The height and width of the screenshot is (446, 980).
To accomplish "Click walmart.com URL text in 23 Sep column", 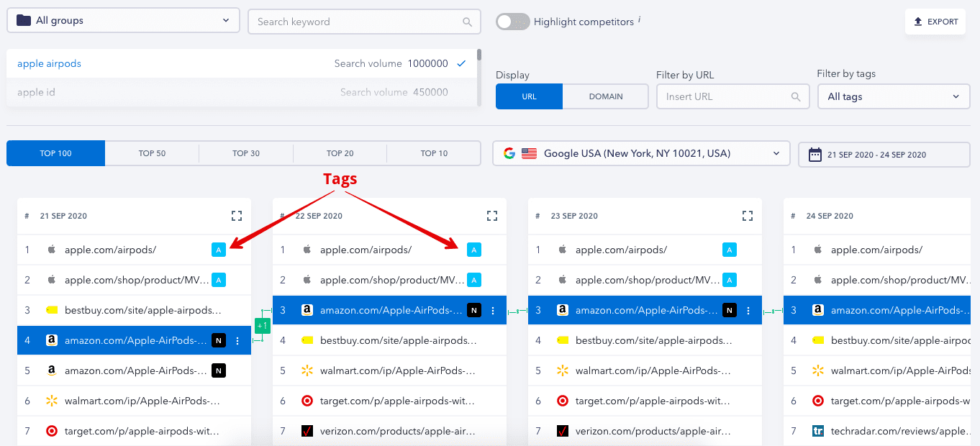I will [x=653, y=370].
